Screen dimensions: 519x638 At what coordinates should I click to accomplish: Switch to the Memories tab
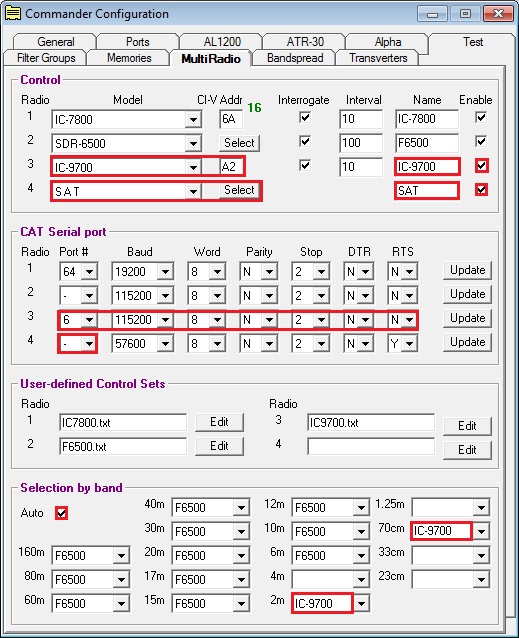(x=129, y=58)
